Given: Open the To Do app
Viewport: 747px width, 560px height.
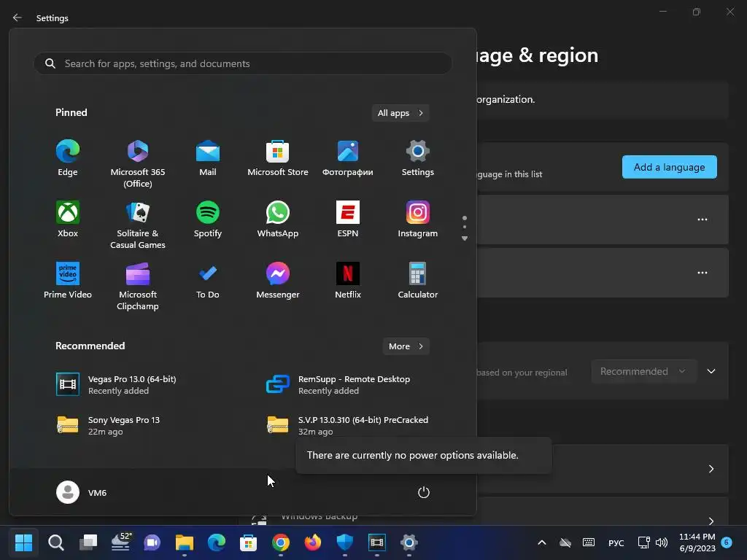Looking at the screenshot, I should coord(208,281).
